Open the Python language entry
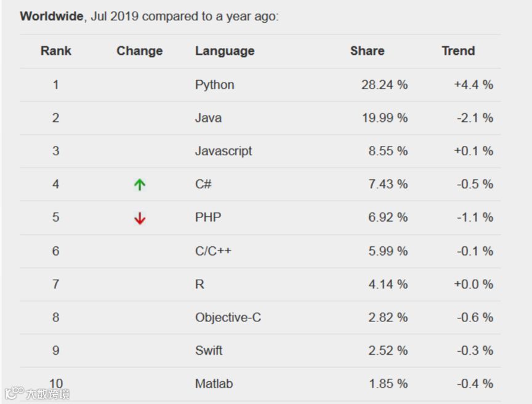The width and height of the screenshot is (532, 404). coord(215,85)
